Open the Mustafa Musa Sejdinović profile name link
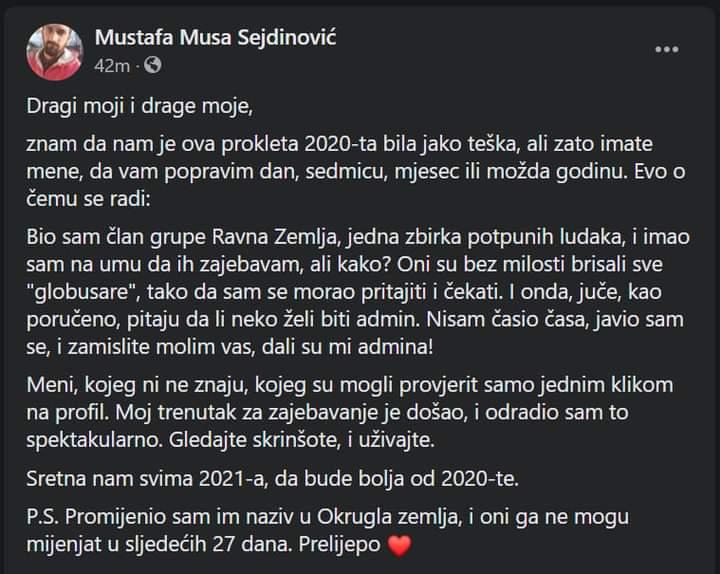 point(215,37)
